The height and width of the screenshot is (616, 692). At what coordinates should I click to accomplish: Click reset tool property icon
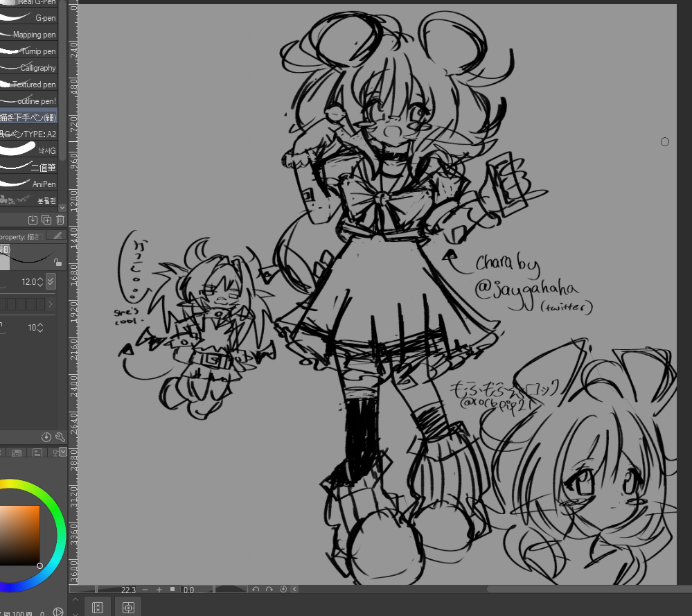[46, 437]
